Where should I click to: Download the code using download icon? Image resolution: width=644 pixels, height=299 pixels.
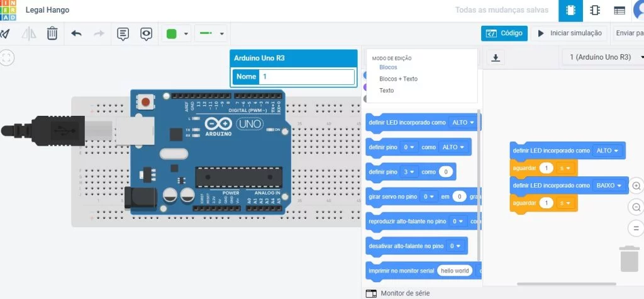pyautogui.click(x=496, y=57)
